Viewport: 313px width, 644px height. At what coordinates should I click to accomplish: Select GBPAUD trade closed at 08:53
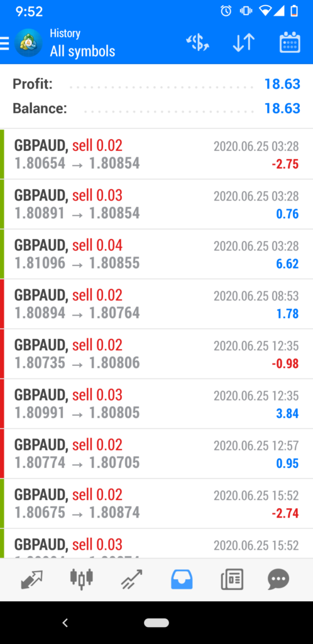156,304
